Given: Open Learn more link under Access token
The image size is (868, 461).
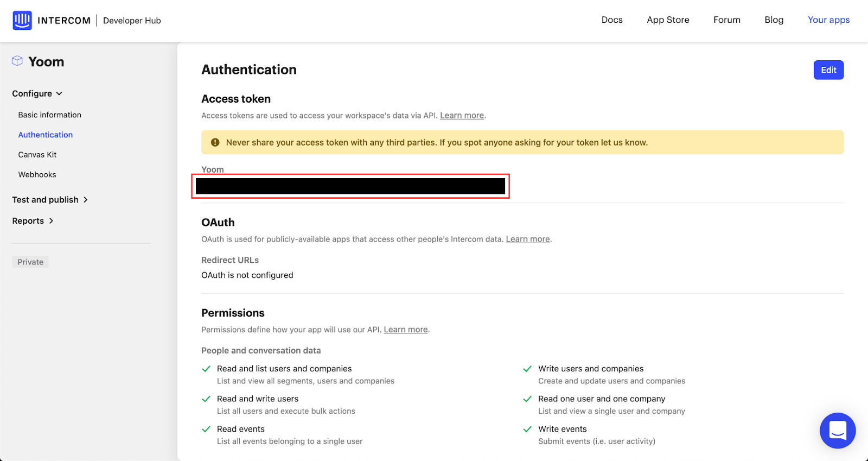Looking at the screenshot, I should 462,116.
